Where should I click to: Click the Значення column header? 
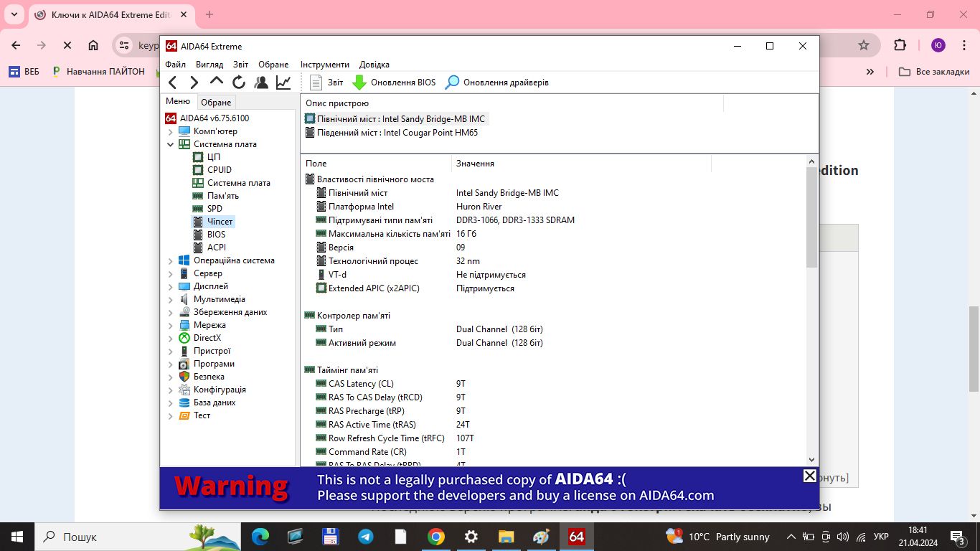click(581, 164)
